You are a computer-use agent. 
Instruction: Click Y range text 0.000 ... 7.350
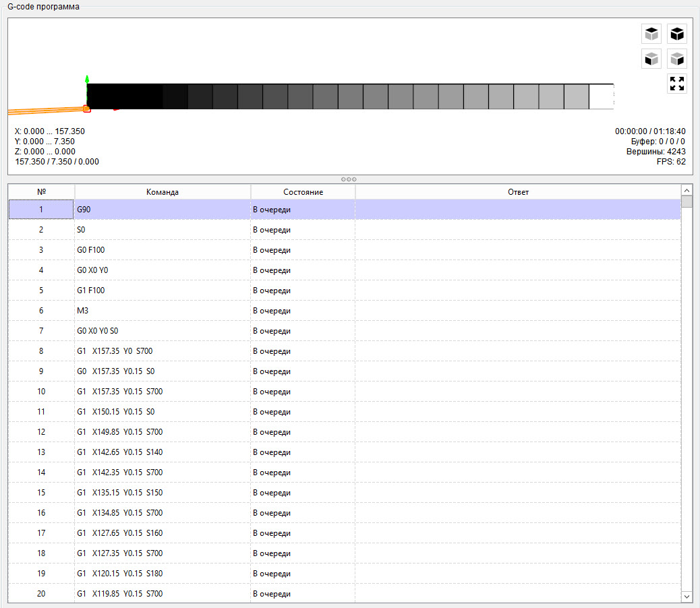[x=45, y=142]
